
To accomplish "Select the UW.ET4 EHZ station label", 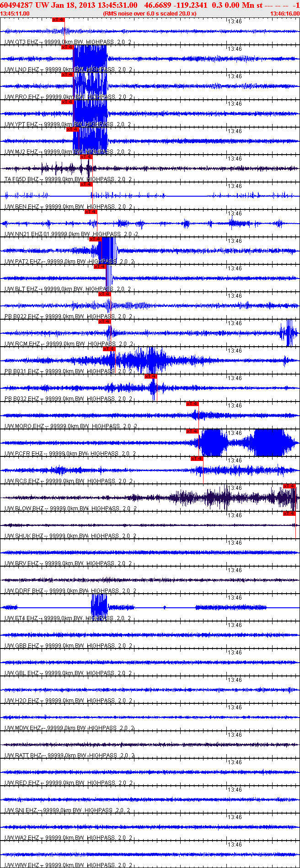I will pyautogui.click(x=21, y=618).
